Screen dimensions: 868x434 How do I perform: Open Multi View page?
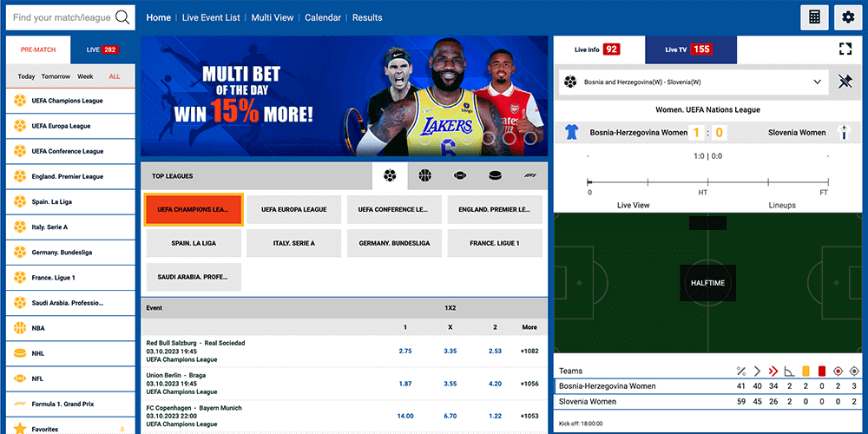coord(273,17)
